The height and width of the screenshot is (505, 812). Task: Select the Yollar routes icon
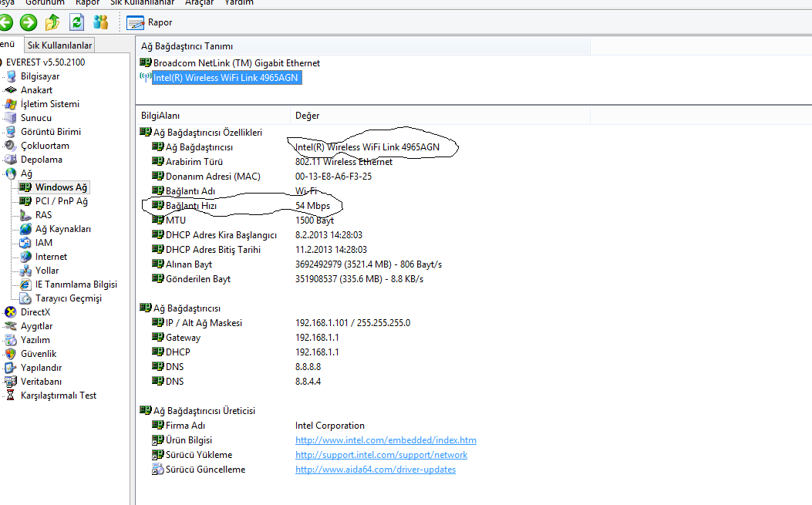[x=25, y=271]
